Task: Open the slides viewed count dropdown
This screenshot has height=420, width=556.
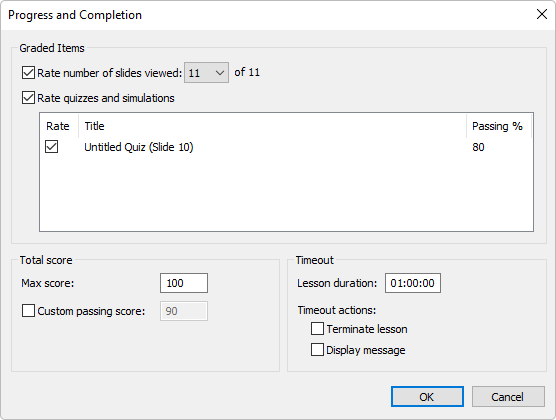Action: click(x=206, y=73)
